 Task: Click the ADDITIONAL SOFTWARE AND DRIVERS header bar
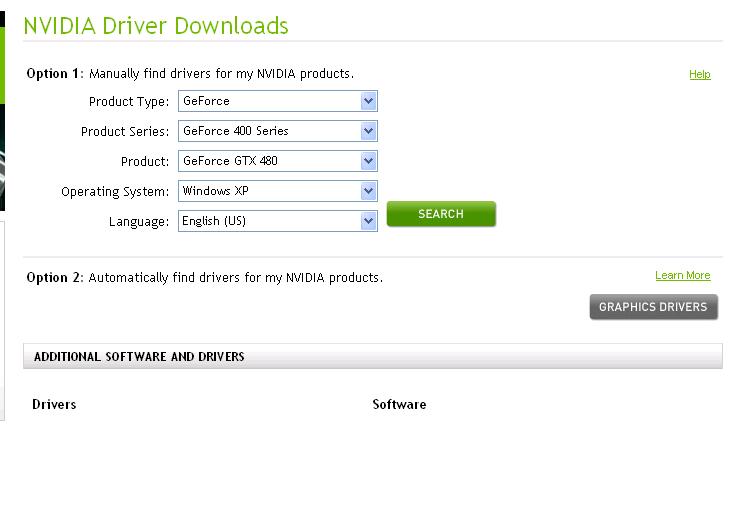pyautogui.click(x=373, y=356)
